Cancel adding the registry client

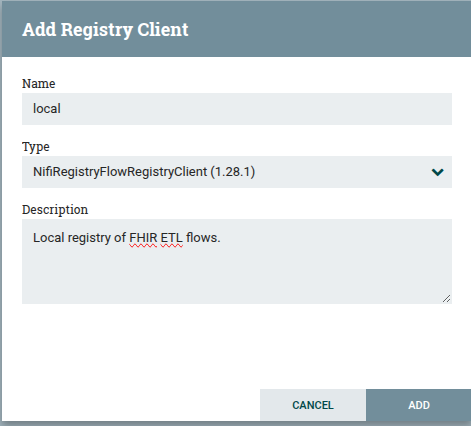coord(313,405)
